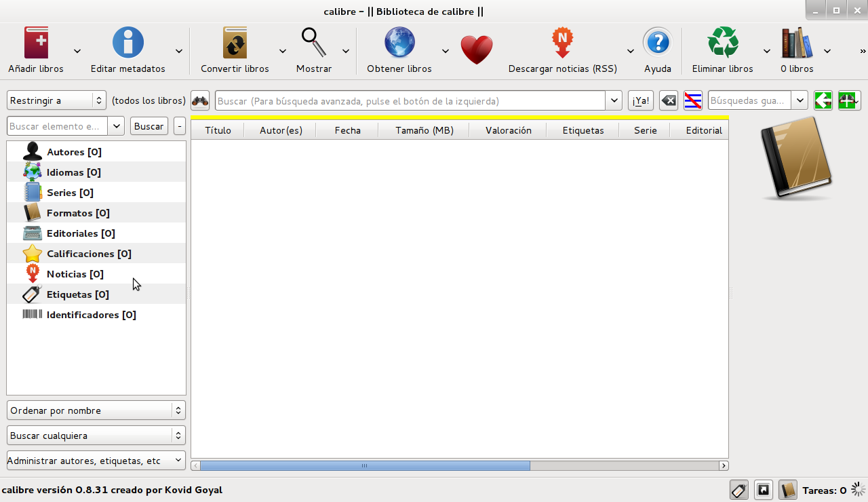868x502 pixels.
Task: Open Administrar autores, etiquetas, etc menu
Action: (x=96, y=461)
